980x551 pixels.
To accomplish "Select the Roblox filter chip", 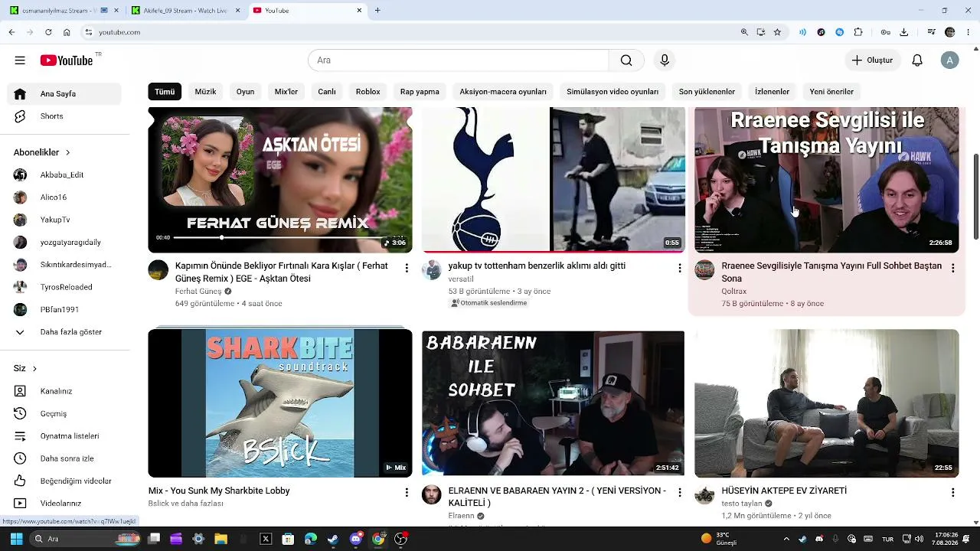I will pyautogui.click(x=367, y=92).
